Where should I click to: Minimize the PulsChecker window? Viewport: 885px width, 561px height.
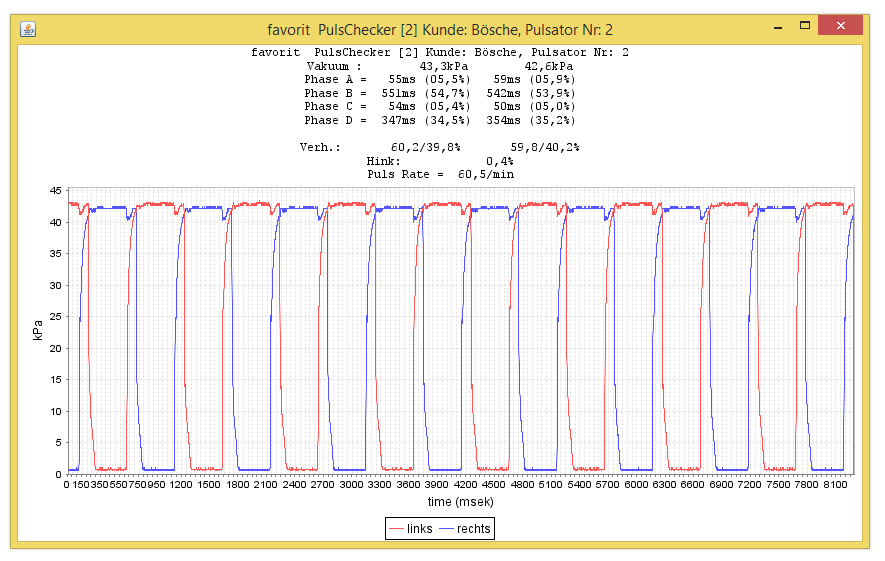[778, 27]
